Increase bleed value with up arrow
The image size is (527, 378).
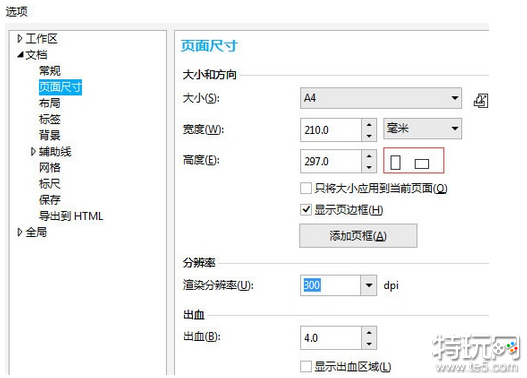(x=369, y=333)
